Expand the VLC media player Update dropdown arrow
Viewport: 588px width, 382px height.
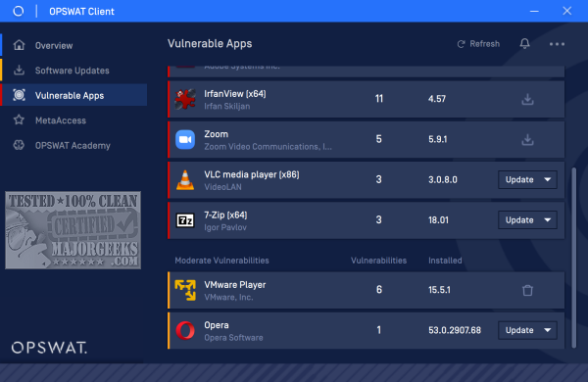click(x=548, y=179)
